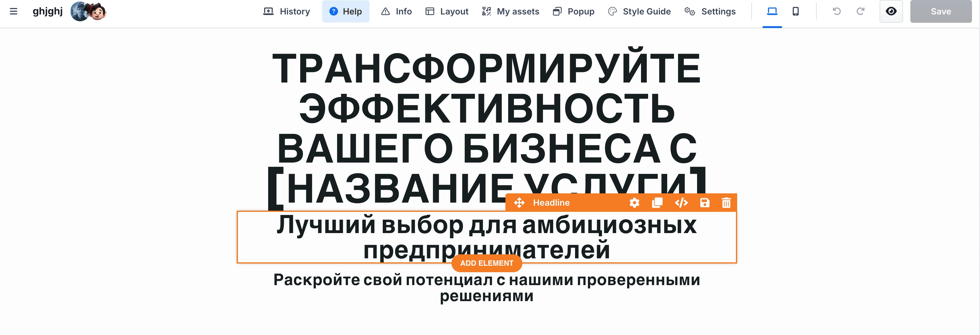This screenshot has width=980, height=335.
Task: Click the user avatars next to the project name
Action: pos(88,11)
